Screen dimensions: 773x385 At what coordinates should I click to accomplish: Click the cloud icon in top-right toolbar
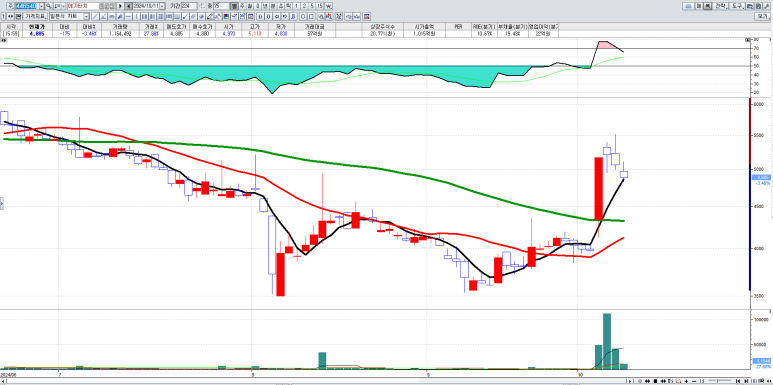coord(688,6)
